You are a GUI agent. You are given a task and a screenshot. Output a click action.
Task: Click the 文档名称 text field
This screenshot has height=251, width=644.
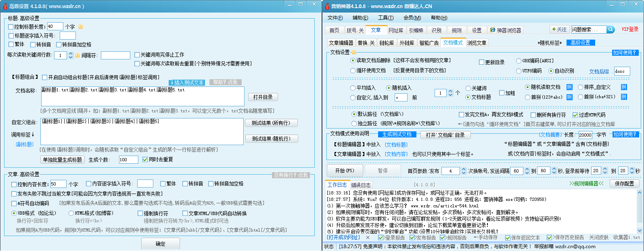pyautogui.click(x=142, y=96)
